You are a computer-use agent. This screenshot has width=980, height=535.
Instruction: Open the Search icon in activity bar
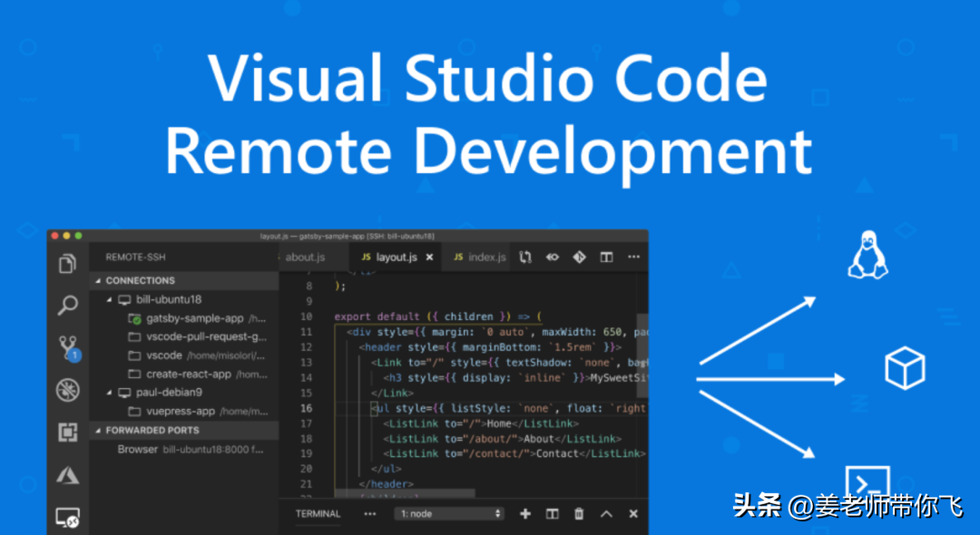67,306
